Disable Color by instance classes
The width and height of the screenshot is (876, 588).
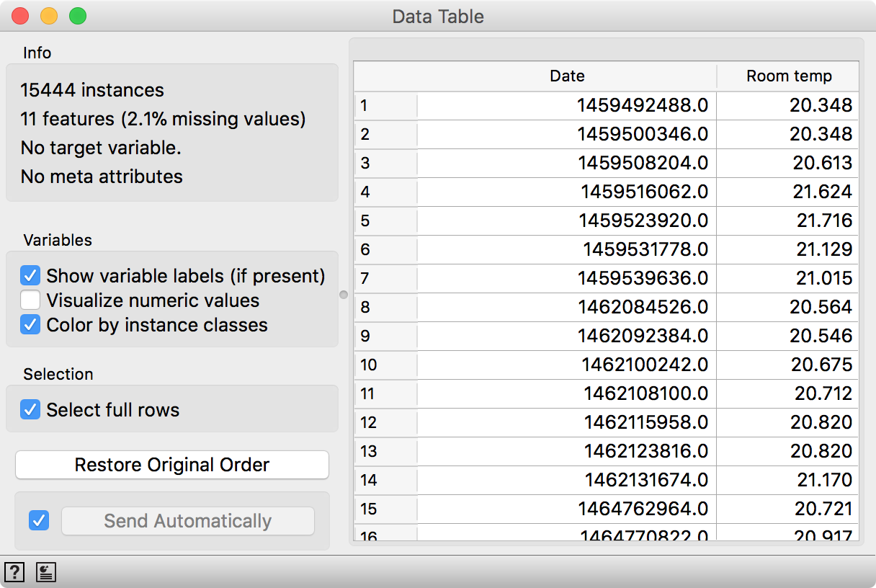click(30, 325)
